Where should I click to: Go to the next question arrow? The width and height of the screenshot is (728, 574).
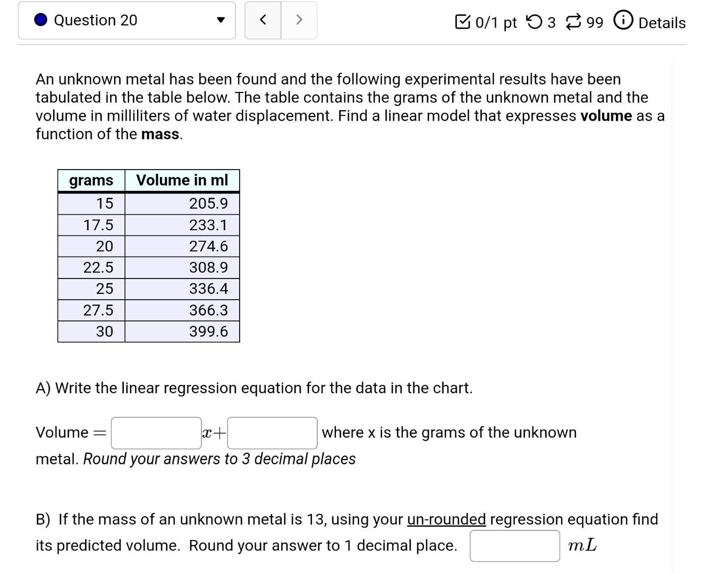coord(299,20)
